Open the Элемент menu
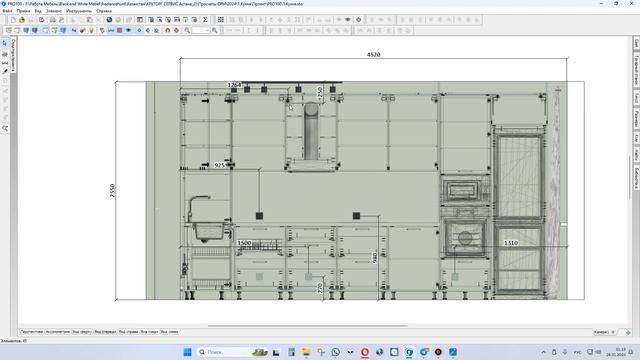This screenshot has height=360, width=640. (54, 11)
